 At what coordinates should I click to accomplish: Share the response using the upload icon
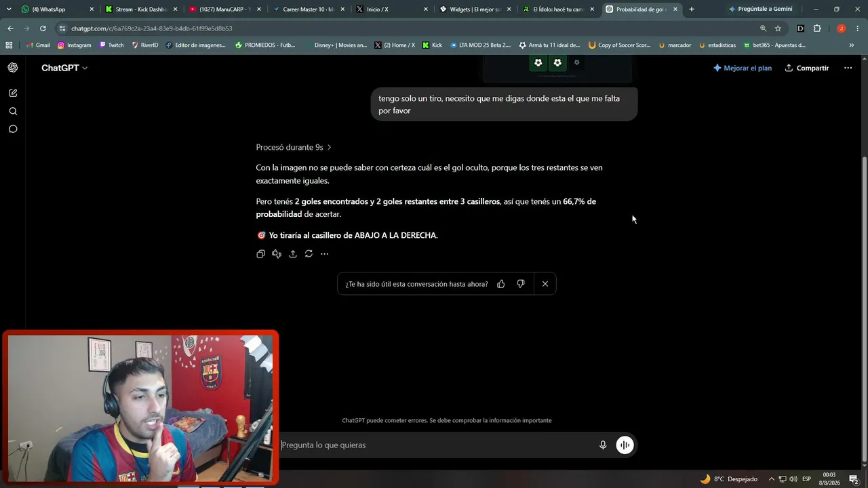click(x=293, y=254)
